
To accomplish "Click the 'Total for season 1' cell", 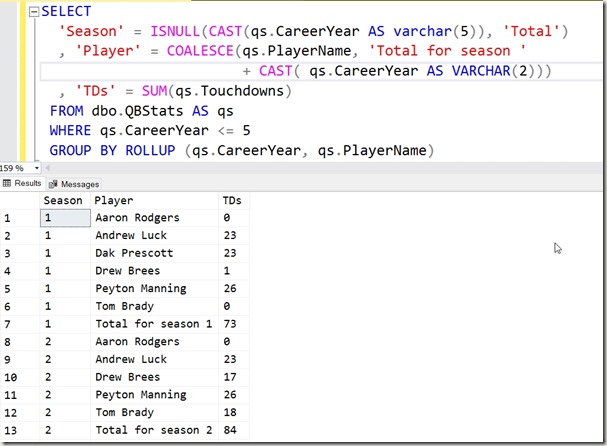I will click(x=154, y=324).
